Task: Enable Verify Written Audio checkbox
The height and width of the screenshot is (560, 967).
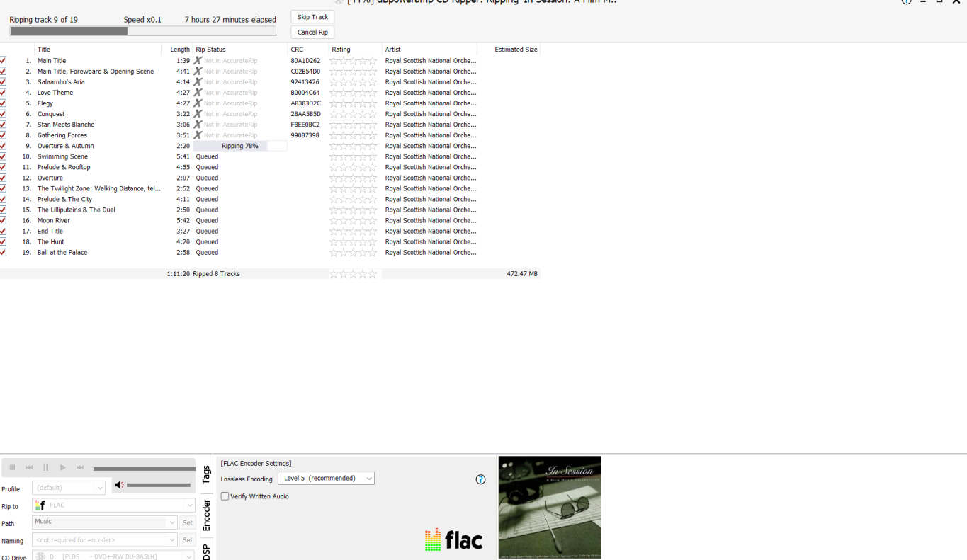Action: click(225, 496)
